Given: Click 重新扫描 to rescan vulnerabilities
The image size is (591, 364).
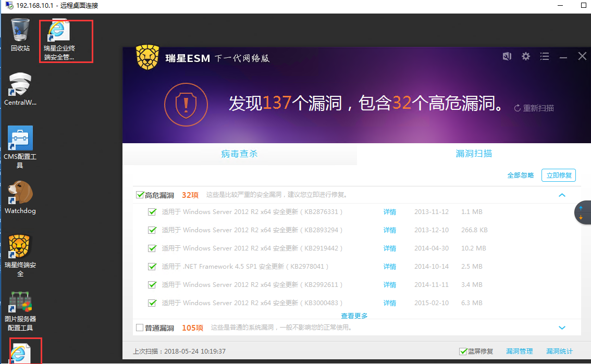Looking at the screenshot, I should tap(534, 108).
